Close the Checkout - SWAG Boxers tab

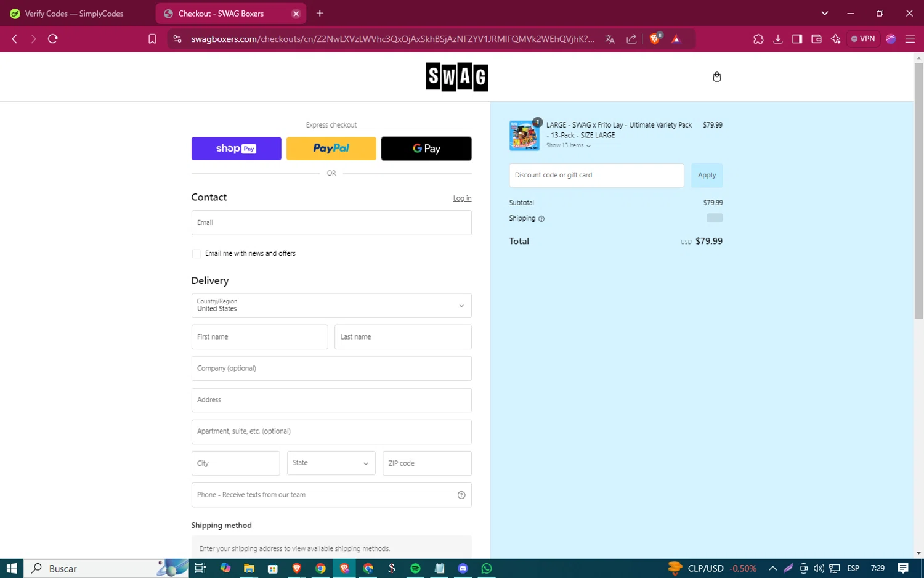point(296,14)
